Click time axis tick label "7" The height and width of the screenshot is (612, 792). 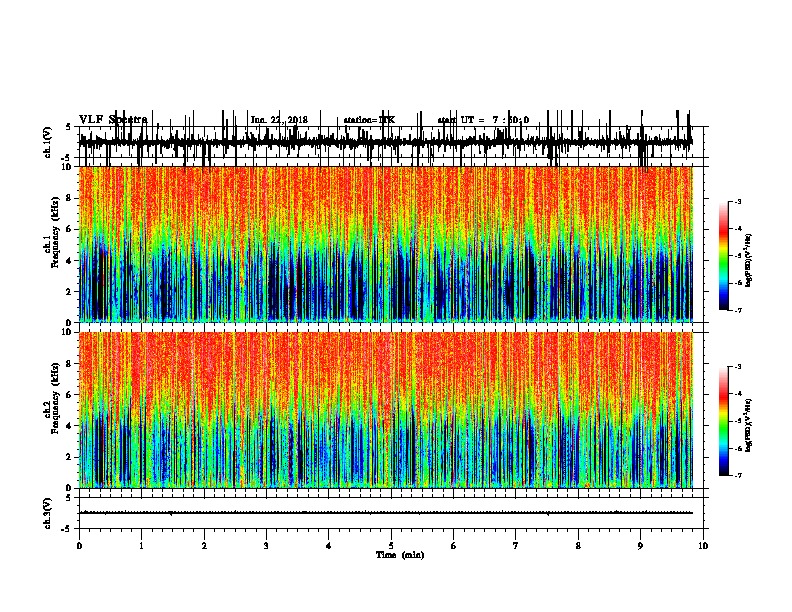(516, 546)
